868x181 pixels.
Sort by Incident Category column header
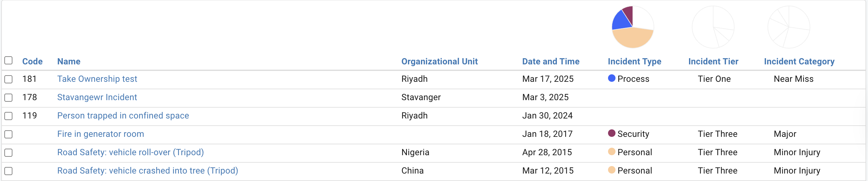(799, 62)
